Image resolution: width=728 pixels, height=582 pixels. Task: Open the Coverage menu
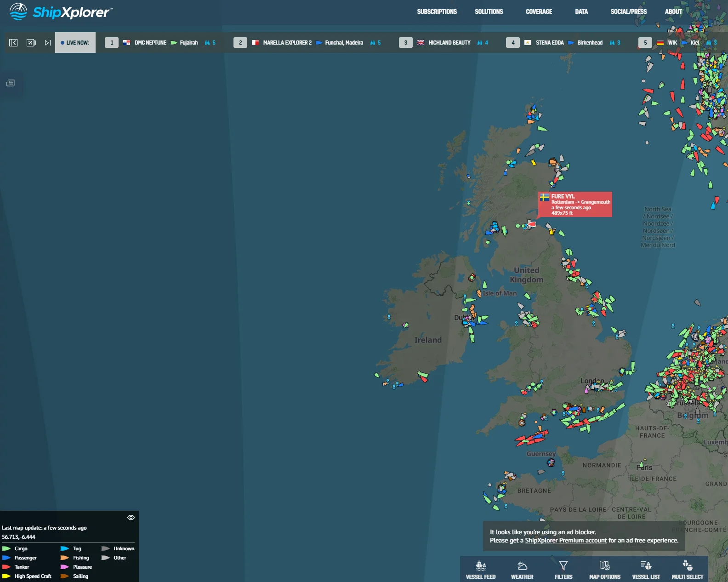[x=539, y=12]
